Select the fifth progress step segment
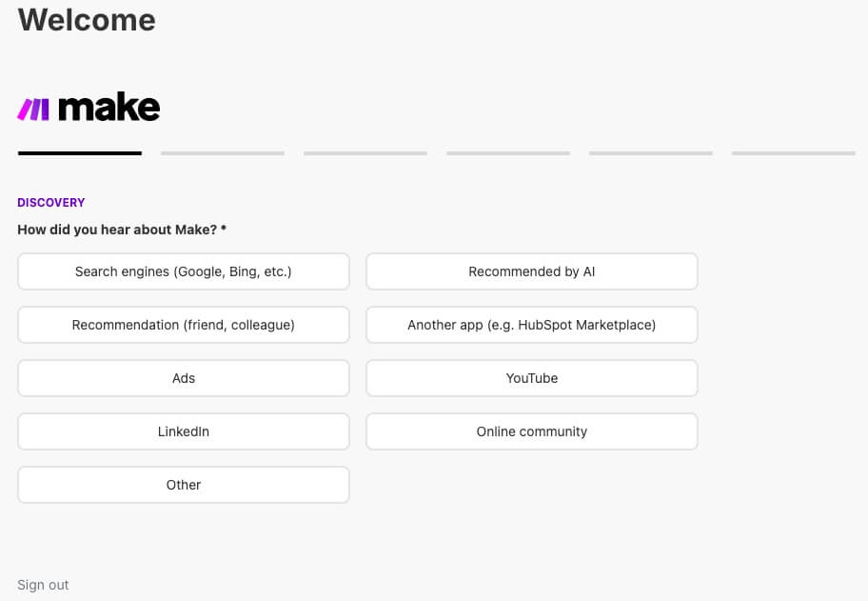868x601 pixels. click(x=651, y=152)
